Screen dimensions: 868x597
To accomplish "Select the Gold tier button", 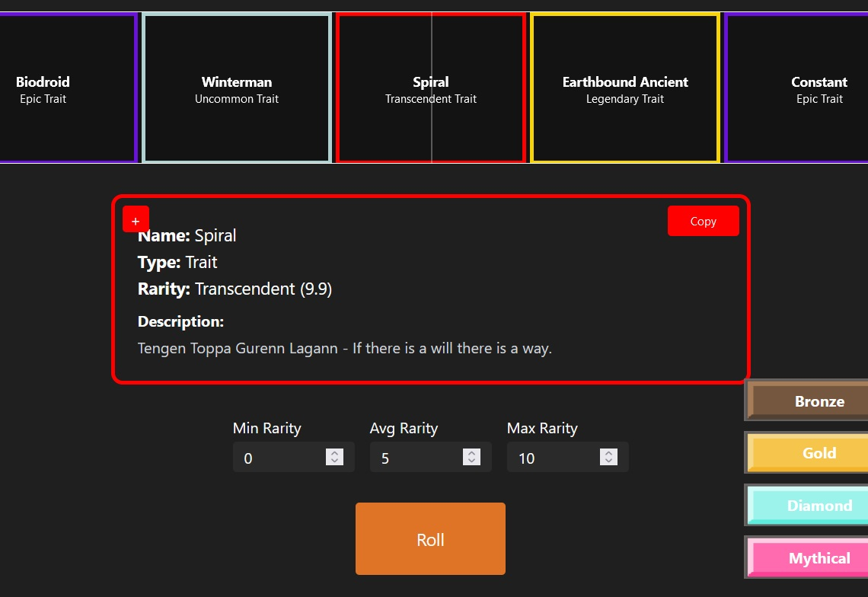I will [807, 453].
